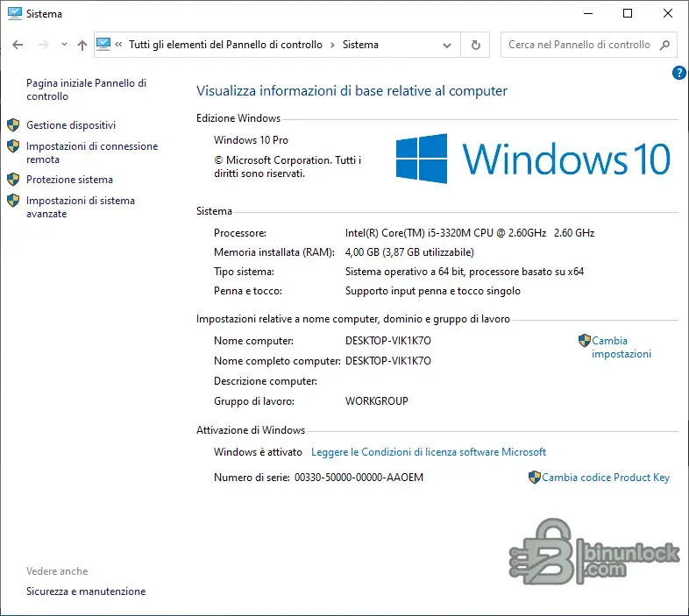Viewport: 689px width, 616px height.
Task: Maximize the Sistema window
Action: 628,14
